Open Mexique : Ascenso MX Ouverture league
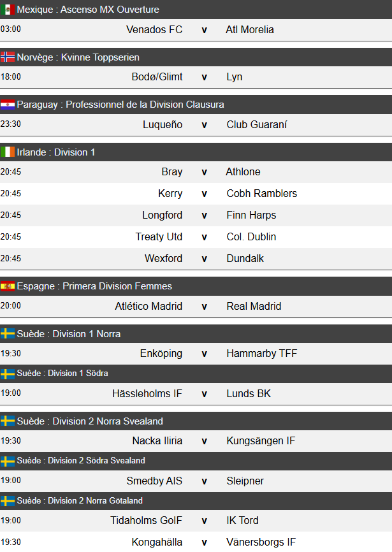 88,10
